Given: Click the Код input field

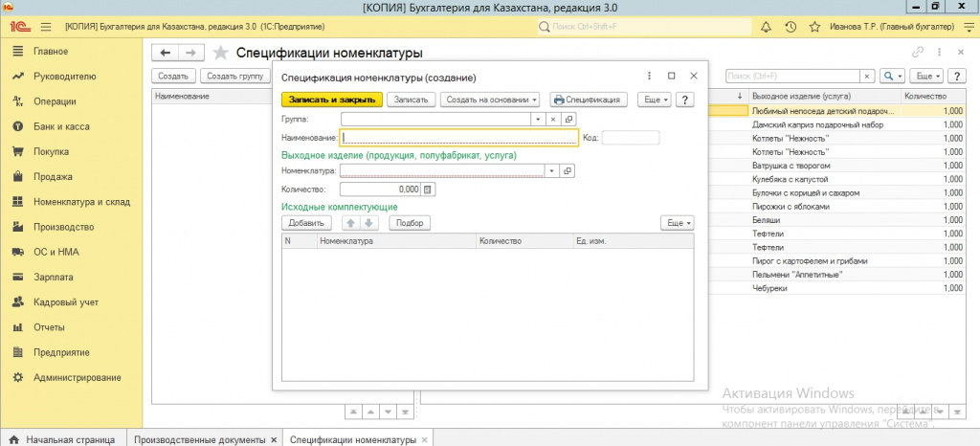Looking at the screenshot, I should (631, 138).
